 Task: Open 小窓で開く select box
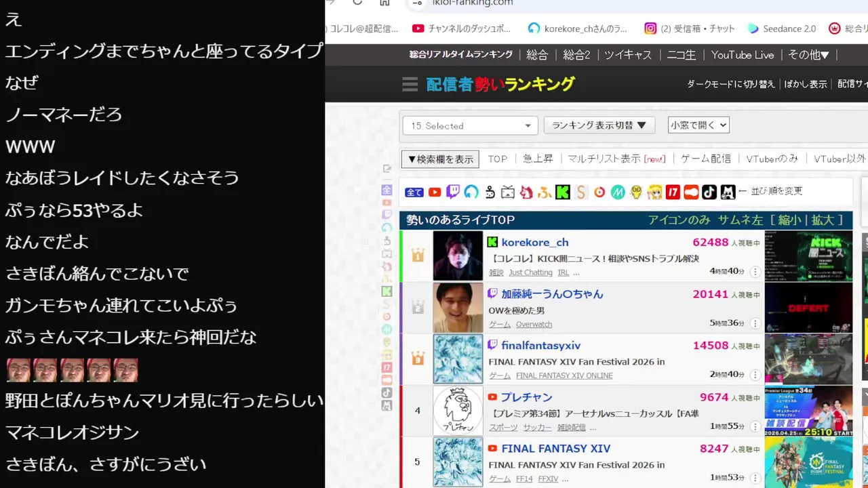[x=698, y=125]
